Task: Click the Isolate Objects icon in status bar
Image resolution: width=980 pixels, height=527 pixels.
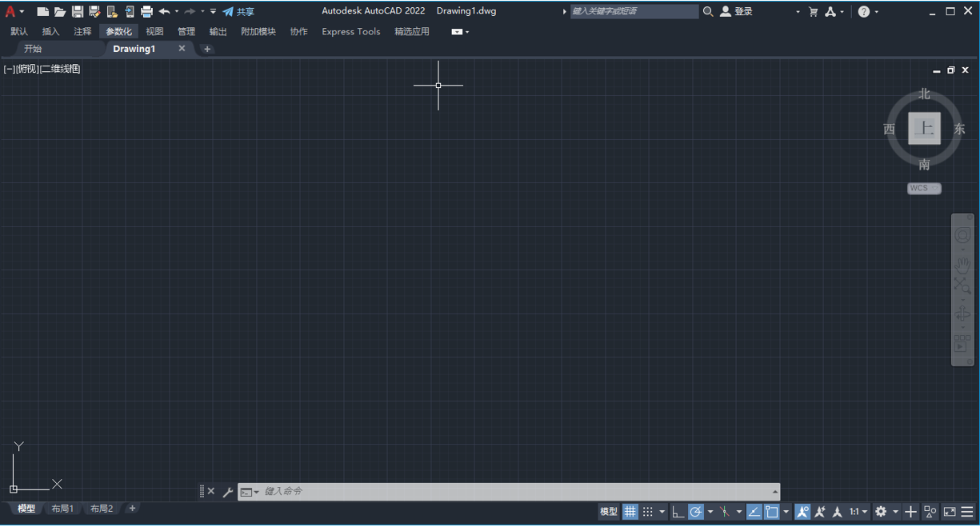Action: (930, 512)
